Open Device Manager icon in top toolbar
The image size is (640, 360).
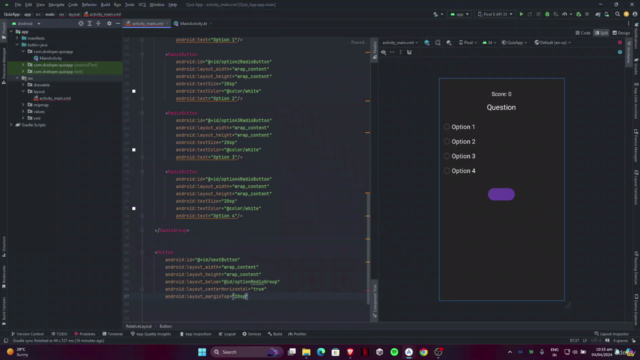pyautogui.click(x=607, y=14)
